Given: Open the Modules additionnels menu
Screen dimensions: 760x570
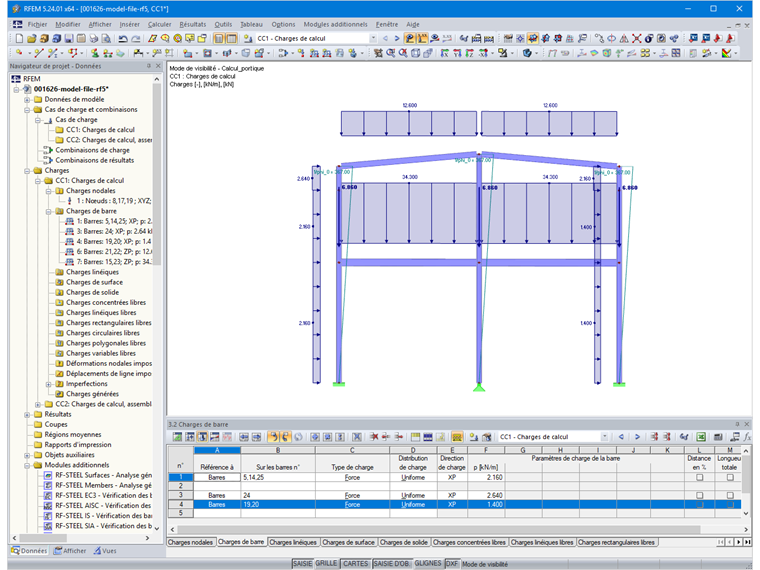Looking at the screenshot, I should (x=335, y=24).
